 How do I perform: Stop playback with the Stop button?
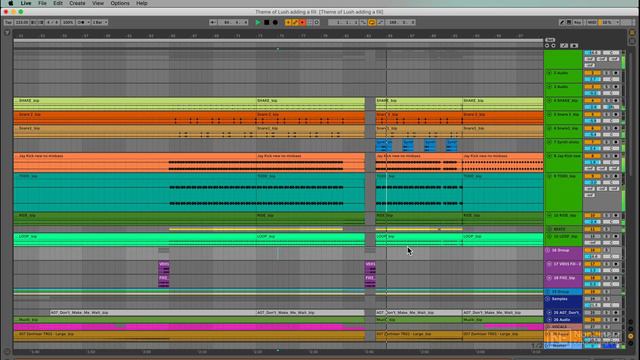click(267, 22)
